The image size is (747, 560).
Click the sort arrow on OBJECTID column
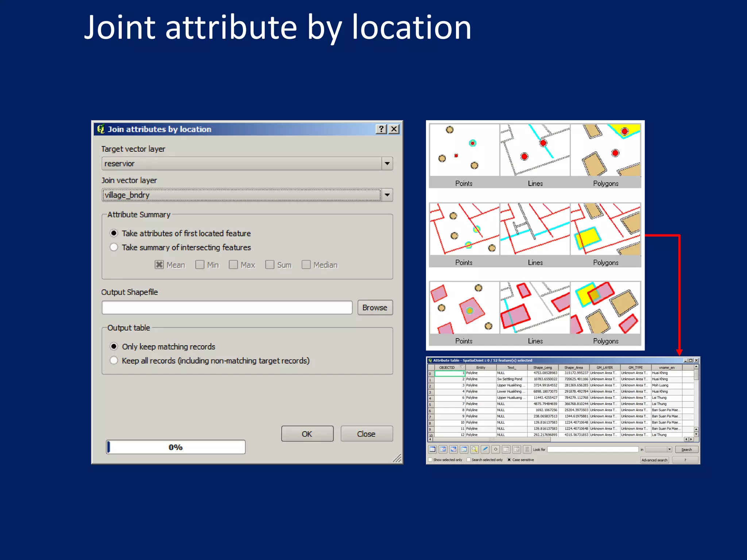pyautogui.click(x=461, y=367)
